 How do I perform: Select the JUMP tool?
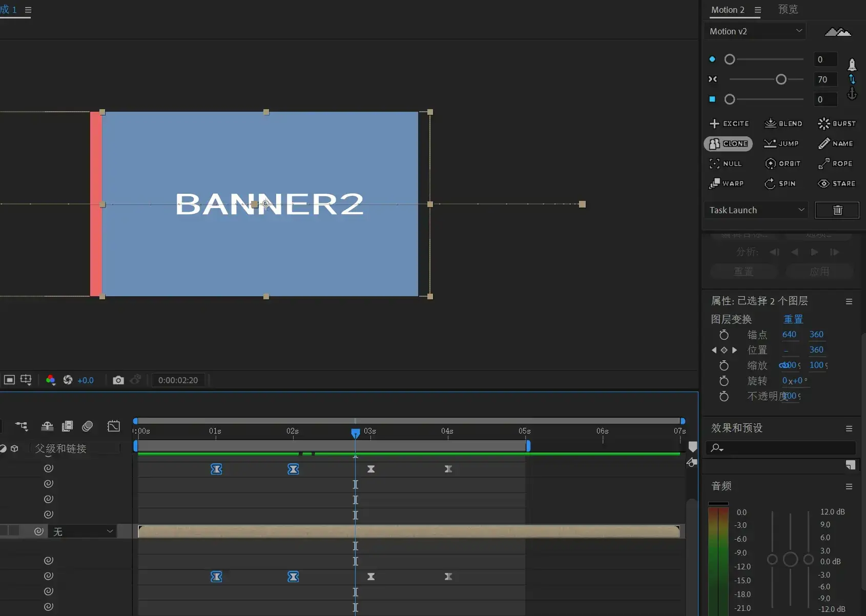[781, 143]
